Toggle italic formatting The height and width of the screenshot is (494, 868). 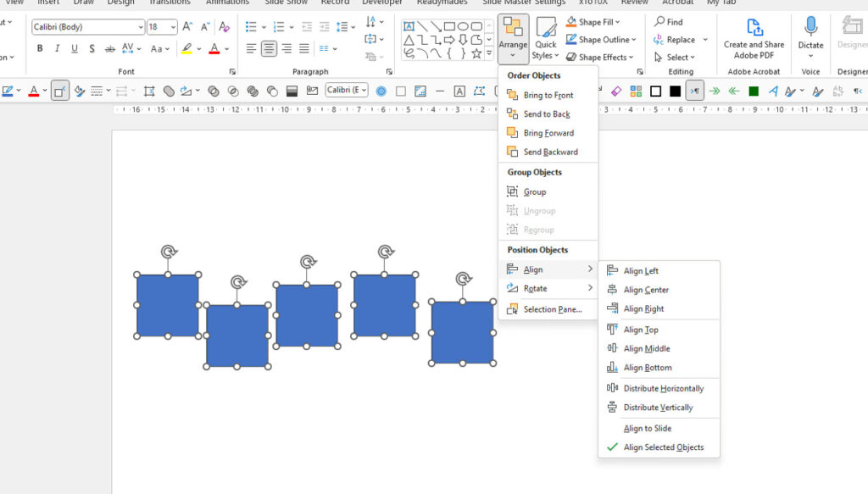coord(57,48)
